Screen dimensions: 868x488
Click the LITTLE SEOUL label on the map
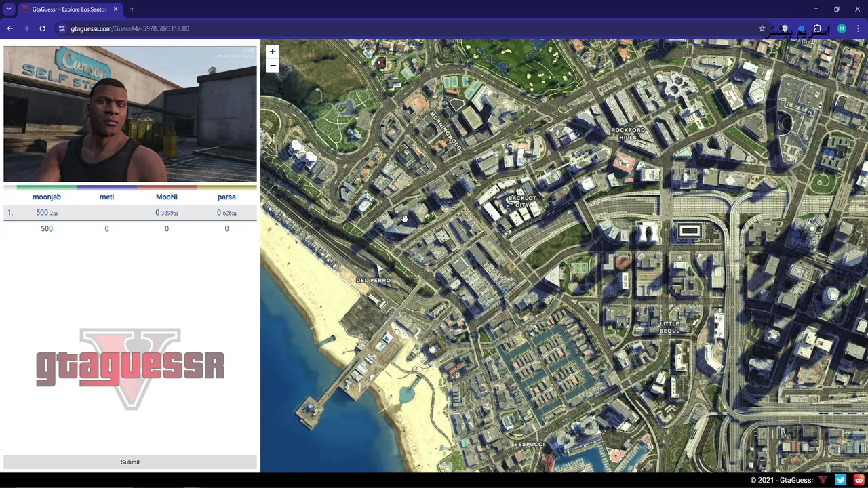[x=669, y=327]
